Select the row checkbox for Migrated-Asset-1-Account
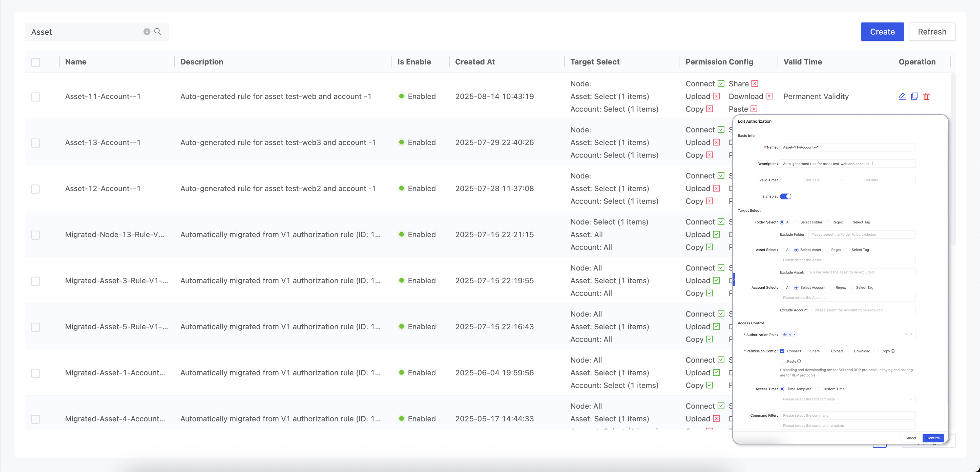980x472 pixels. click(x=35, y=373)
